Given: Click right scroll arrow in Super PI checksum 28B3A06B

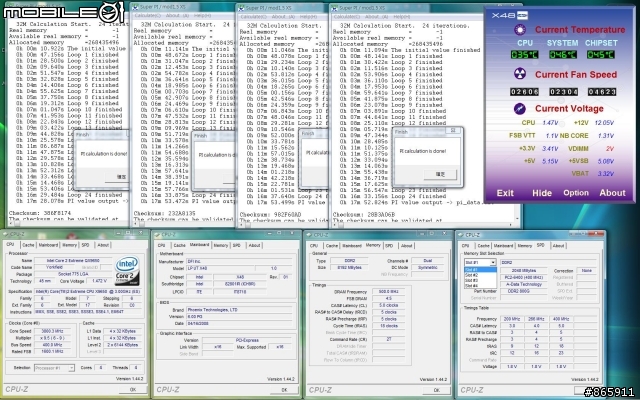Looking at the screenshot, I should click(511, 224).
